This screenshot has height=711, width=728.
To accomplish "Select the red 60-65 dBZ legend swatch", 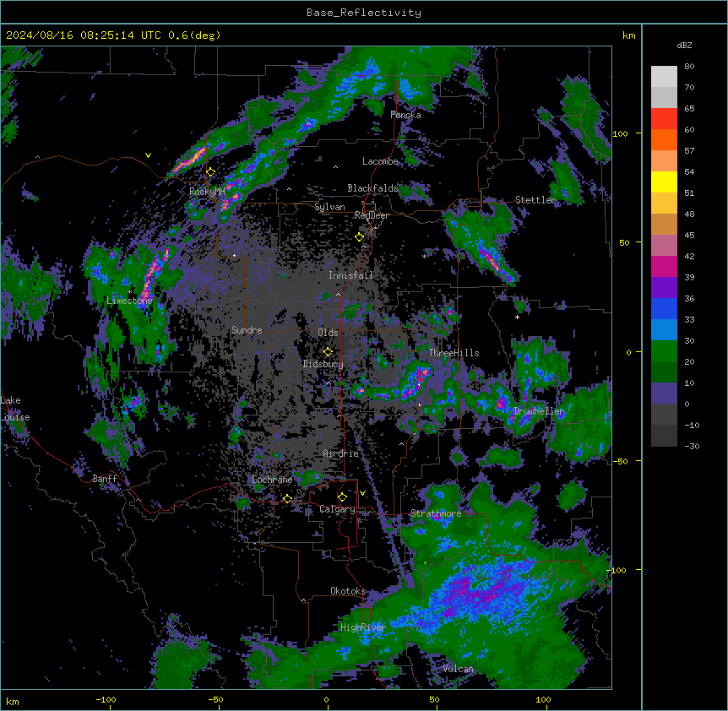I will click(664, 118).
